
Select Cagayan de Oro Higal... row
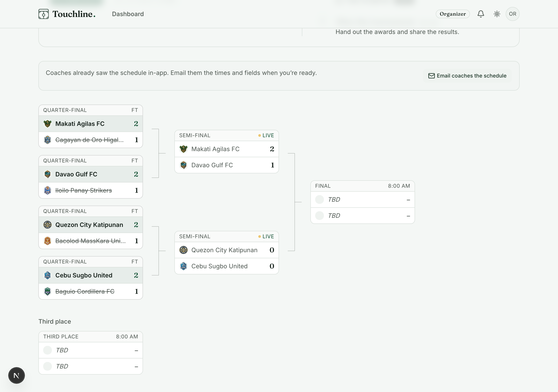point(91,140)
